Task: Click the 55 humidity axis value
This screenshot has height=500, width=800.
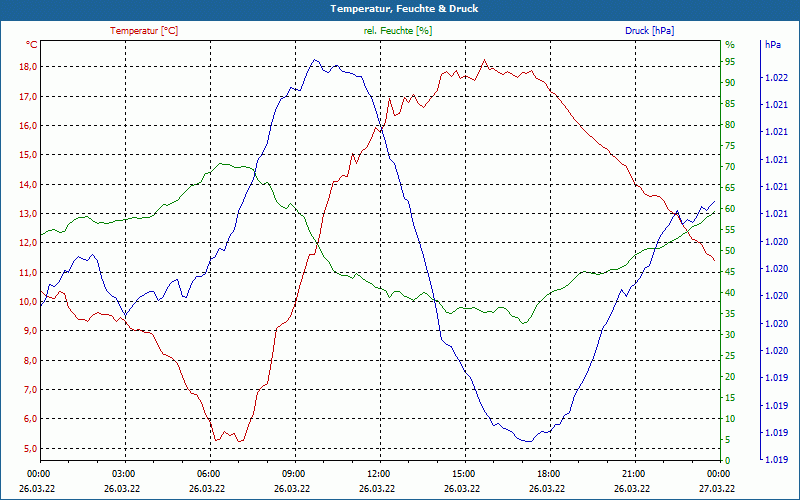Action: tap(730, 230)
